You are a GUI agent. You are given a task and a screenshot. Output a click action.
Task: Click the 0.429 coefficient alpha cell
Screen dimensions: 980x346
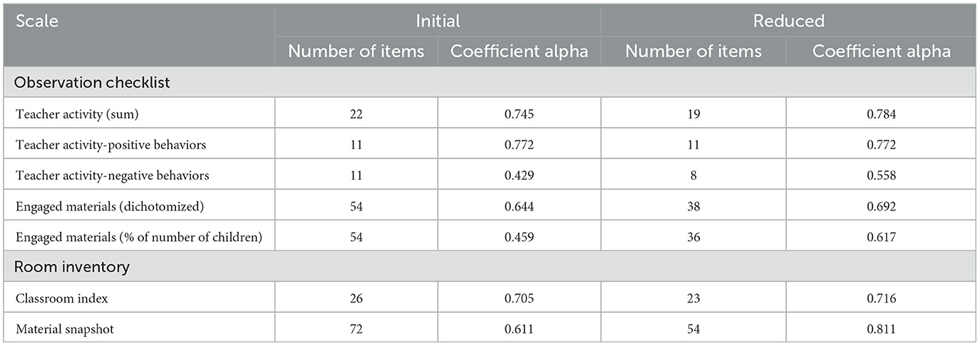[x=519, y=175]
